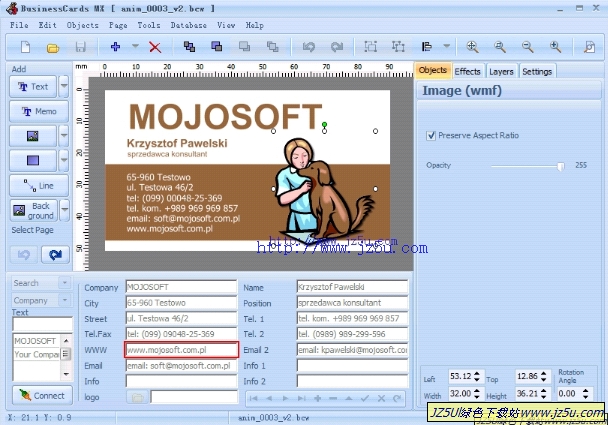Click the Email 2 field
Image resolution: width=608 pixels, height=425 pixels.
(x=352, y=350)
